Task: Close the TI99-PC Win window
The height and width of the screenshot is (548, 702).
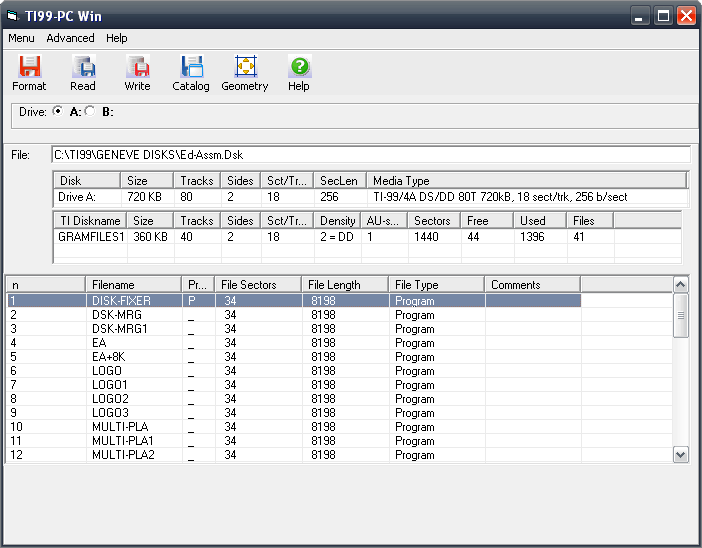Action: click(x=686, y=16)
